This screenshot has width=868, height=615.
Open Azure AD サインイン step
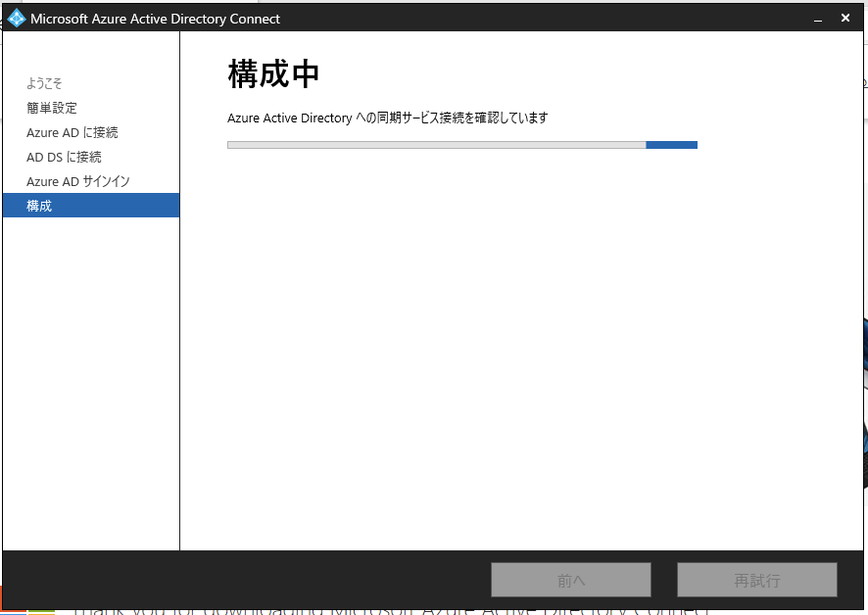[x=78, y=181]
